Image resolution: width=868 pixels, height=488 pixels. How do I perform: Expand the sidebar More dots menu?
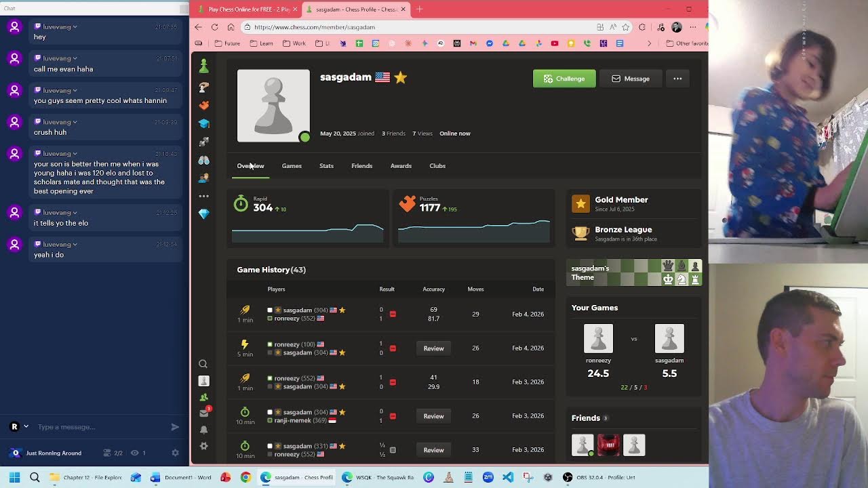pos(203,196)
